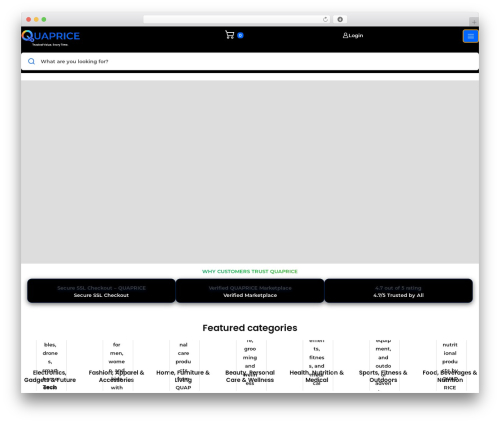Open a new browser tab with plus
500x423 pixels.
pos(474,22)
